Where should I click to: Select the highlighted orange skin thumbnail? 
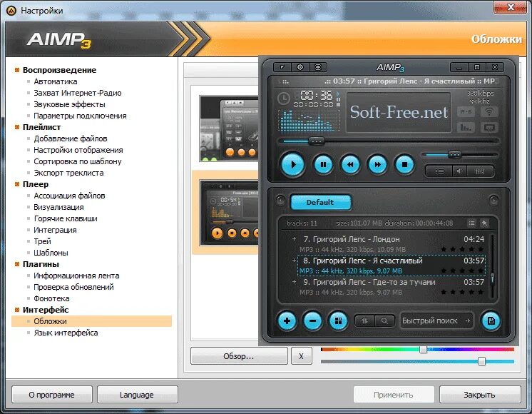click(229, 213)
